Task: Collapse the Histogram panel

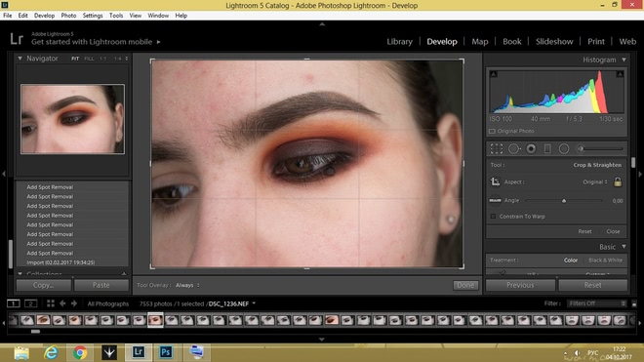Action: [624, 60]
